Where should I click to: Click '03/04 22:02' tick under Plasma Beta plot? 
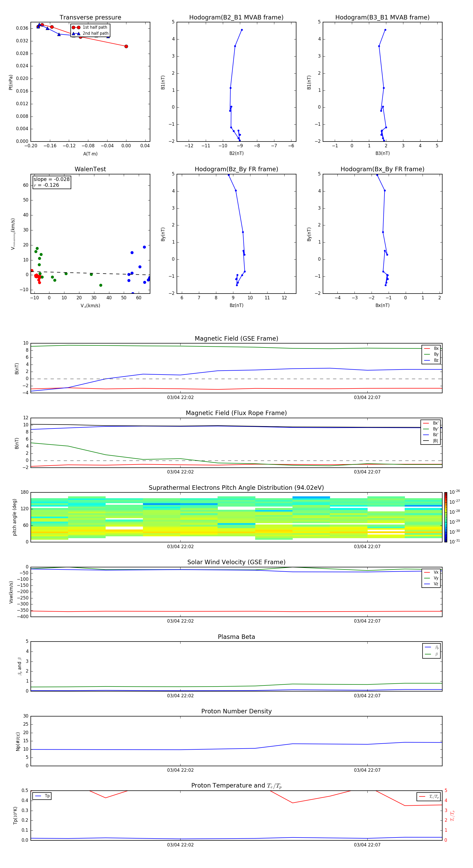(181, 696)
